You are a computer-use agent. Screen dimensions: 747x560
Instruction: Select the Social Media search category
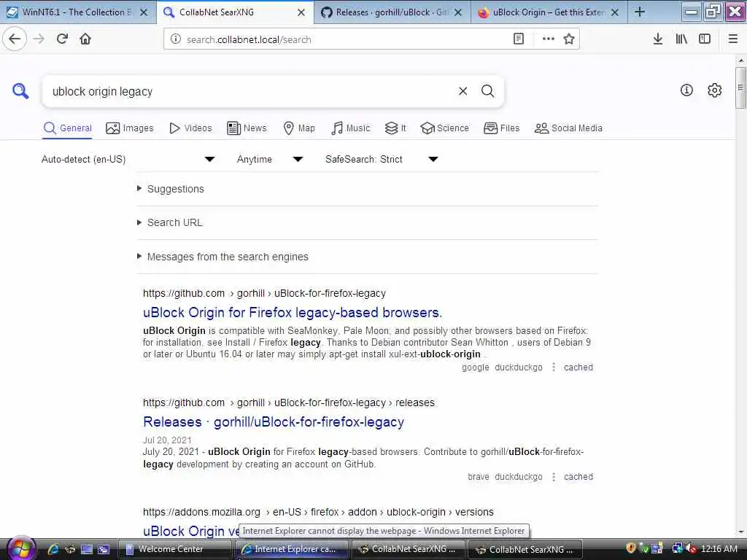click(568, 128)
